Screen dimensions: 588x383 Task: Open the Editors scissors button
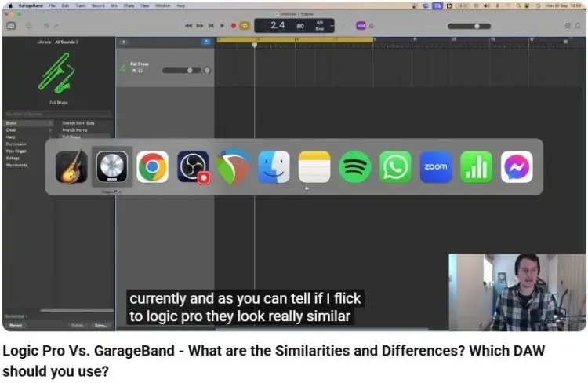(x=56, y=26)
